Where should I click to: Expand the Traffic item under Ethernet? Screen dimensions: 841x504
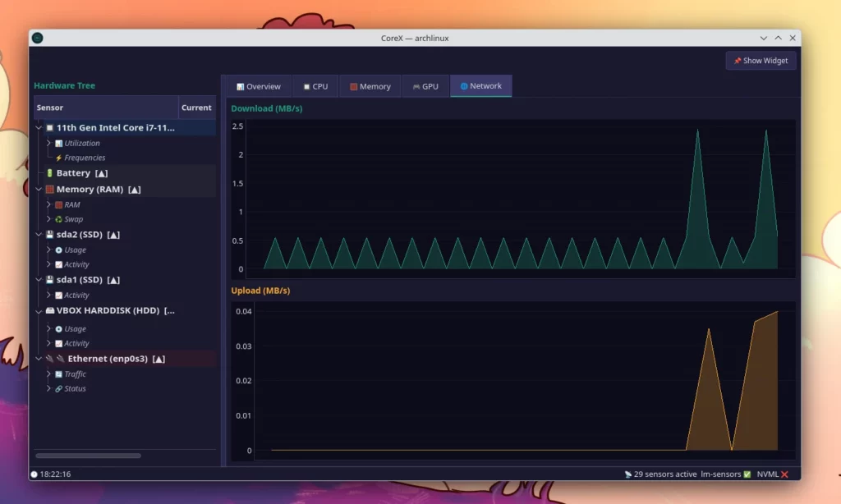[x=48, y=373]
